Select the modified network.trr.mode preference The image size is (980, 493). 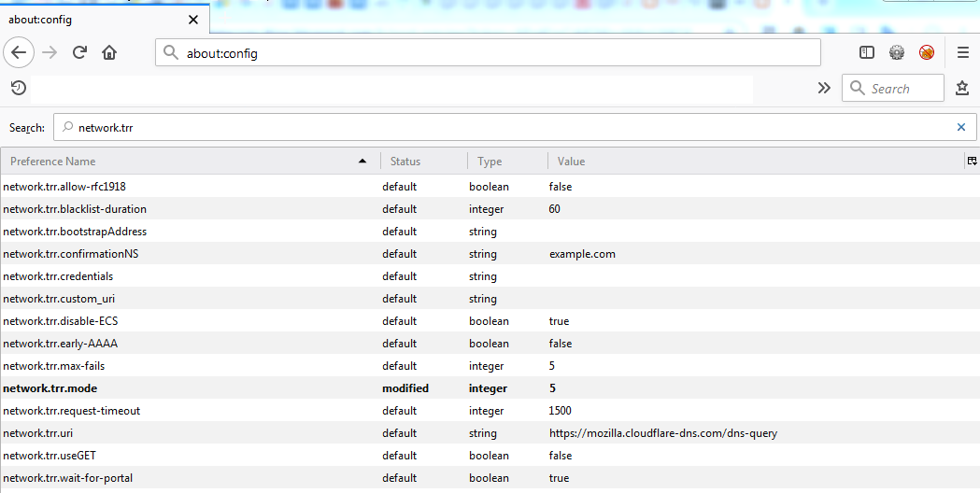pyautogui.click(x=490, y=388)
